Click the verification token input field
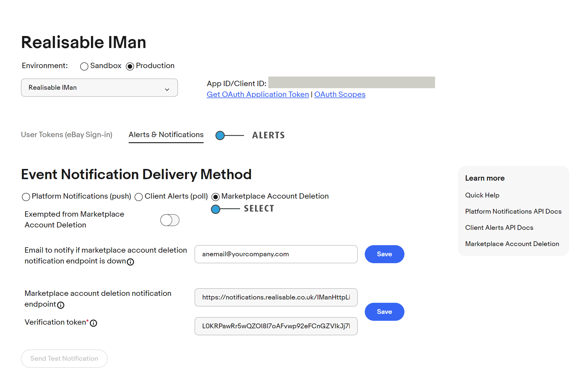The width and height of the screenshot is (588, 382). (x=276, y=326)
